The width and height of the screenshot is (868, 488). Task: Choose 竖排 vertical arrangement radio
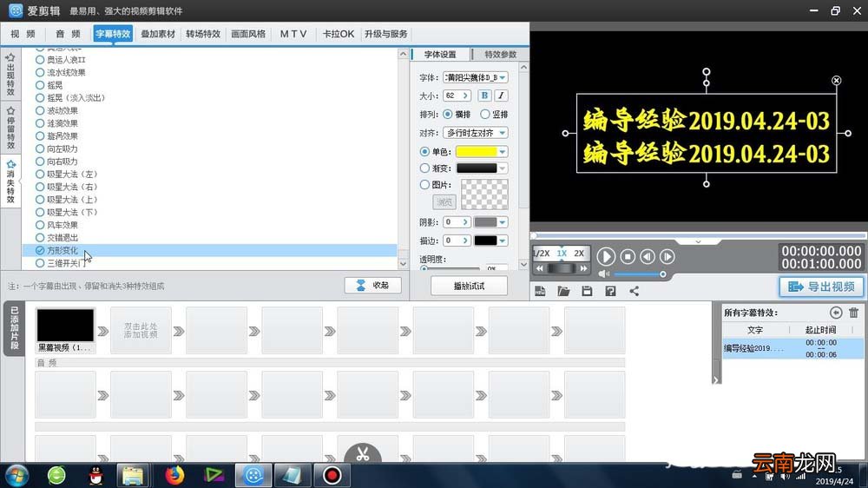485,114
